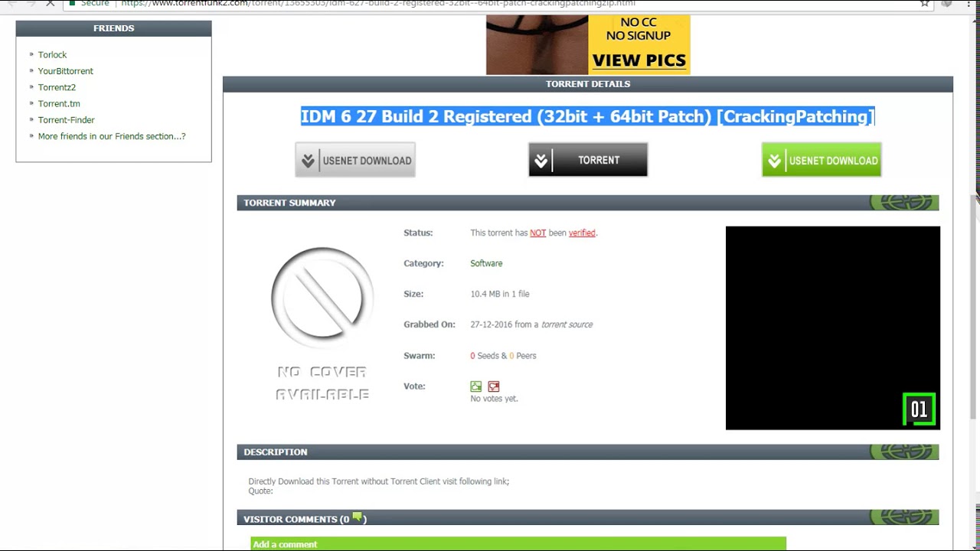Click the 0 Seeds & 0 Peers text
The width and height of the screenshot is (980, 551).
coord(503,356)
